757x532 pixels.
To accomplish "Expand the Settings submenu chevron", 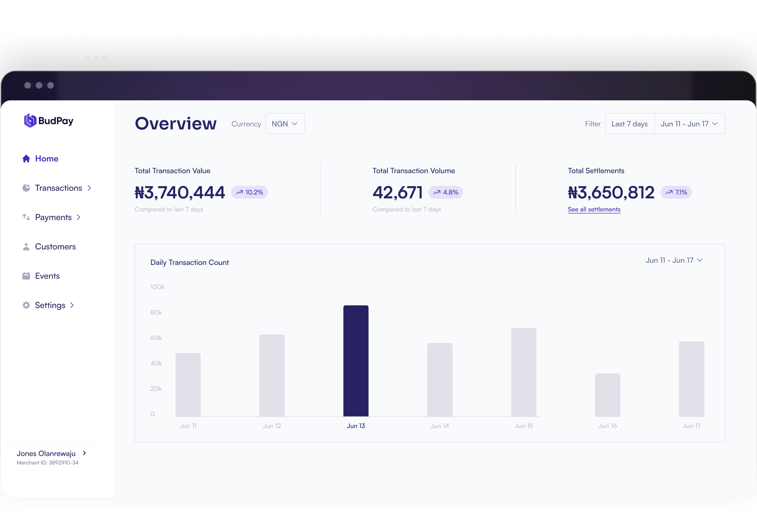I will 72,305.
